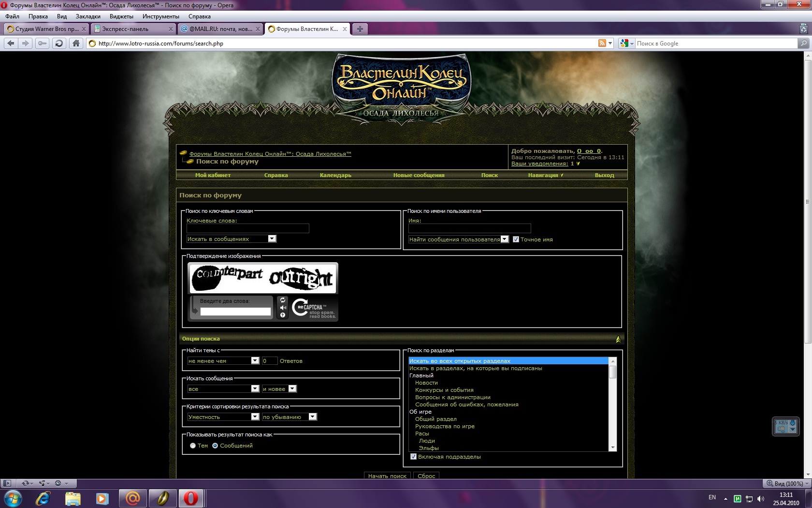Open the Вид (100%) zoom control
This screenshot has width=812, height=508.
[786, 483]
